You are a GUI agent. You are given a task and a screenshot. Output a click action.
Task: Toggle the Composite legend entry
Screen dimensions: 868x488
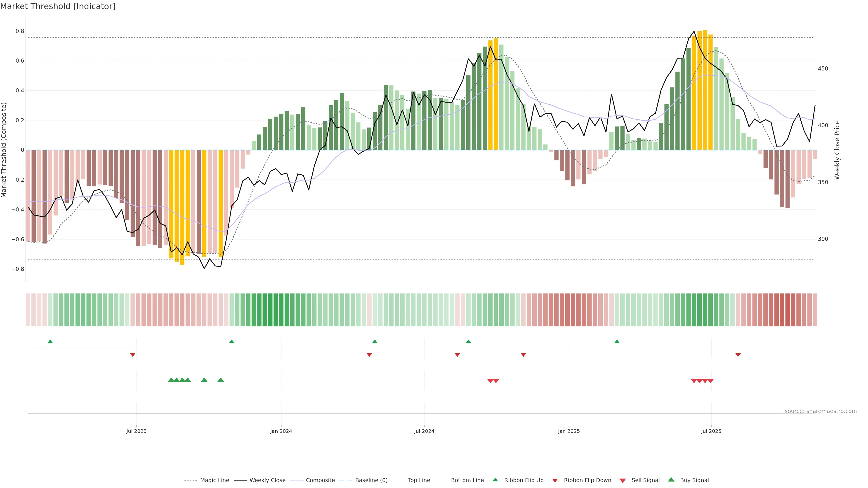point(320,480)
